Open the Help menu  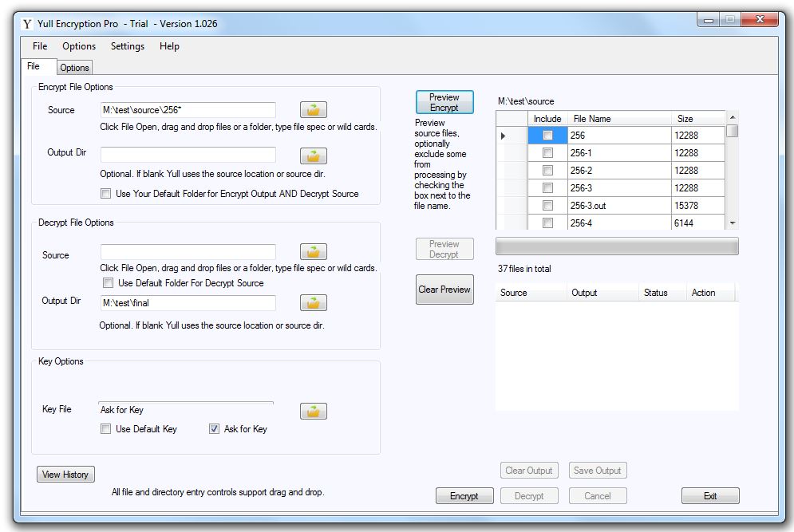[169, 46]
